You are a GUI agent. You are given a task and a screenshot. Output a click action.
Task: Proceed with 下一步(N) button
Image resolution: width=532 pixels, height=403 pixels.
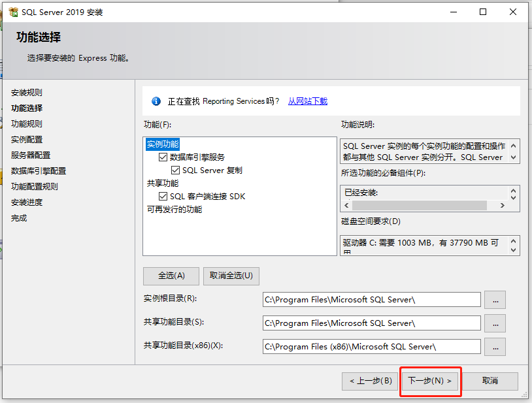click(x=430, y=381)
